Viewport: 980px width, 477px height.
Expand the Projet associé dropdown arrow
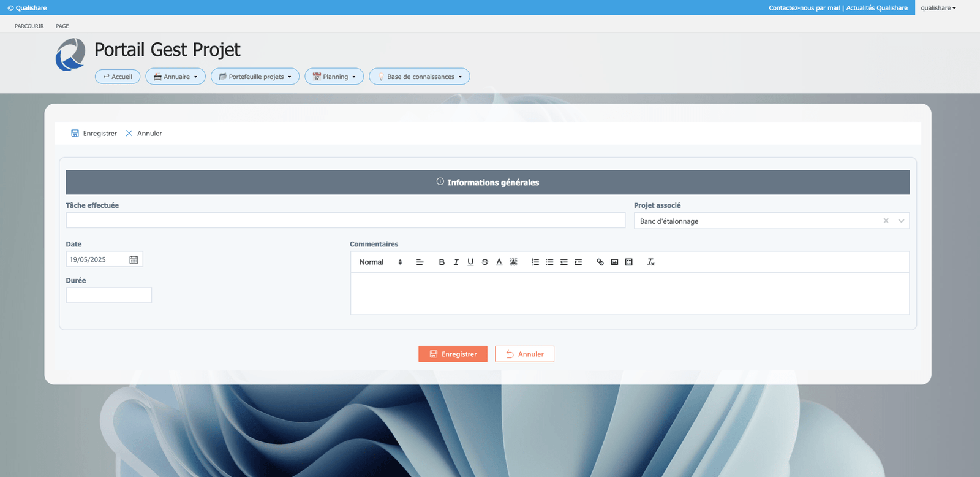(x=901, y=221)
